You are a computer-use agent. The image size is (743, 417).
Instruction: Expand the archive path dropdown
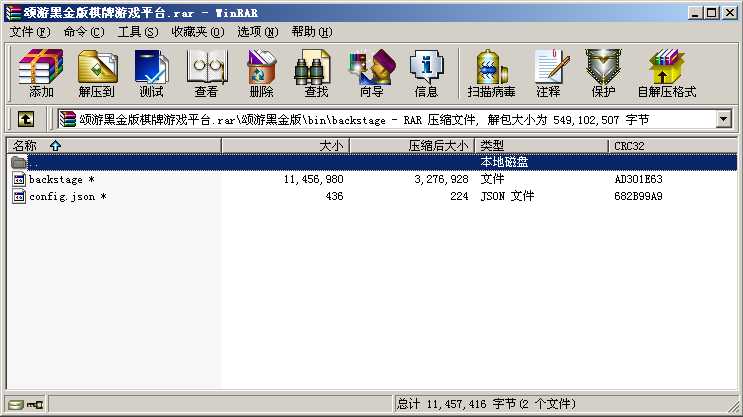[723, 119]
